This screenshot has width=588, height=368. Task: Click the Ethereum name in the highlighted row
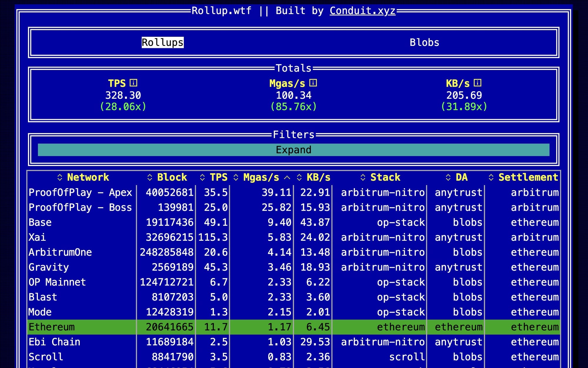pyautogui.click(x=51, y=327)
